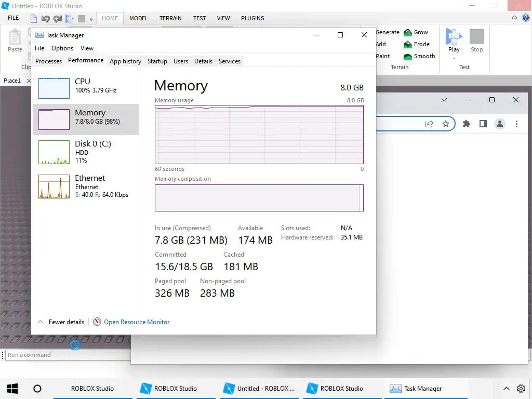Click the Generate terrain button
The height and width of the screenshot is (399, 532).
[388, 32]
